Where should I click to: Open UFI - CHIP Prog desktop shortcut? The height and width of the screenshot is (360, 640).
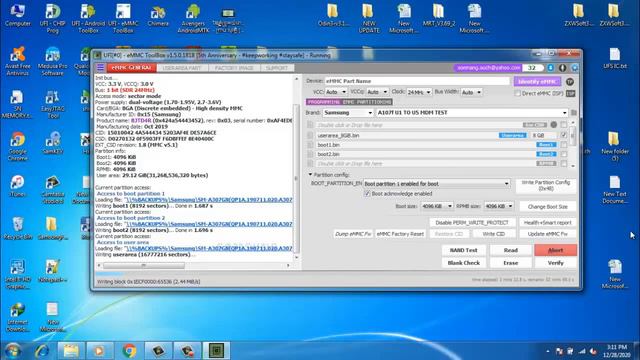pos(52,18)
